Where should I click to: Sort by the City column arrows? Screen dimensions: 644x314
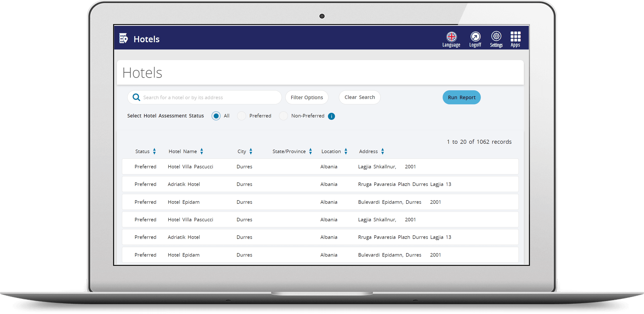[251, 151]
